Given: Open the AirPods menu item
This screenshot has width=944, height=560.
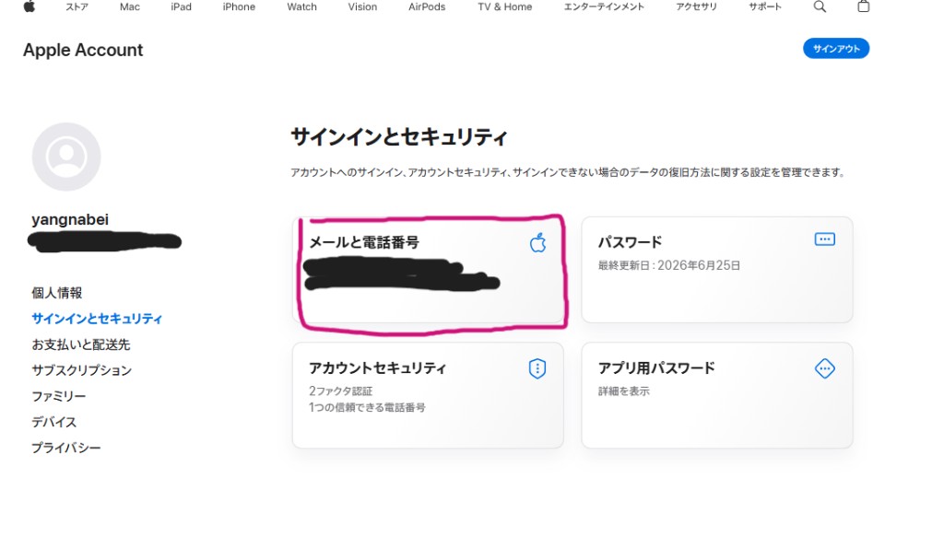Looking at the screenshot, I should click(x=427, y=7).
